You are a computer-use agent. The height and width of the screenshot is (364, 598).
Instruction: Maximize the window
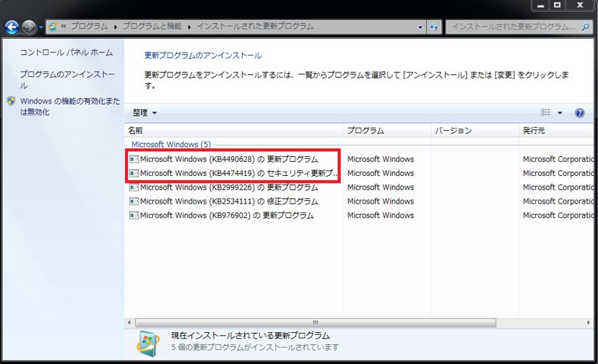(557, 5)
